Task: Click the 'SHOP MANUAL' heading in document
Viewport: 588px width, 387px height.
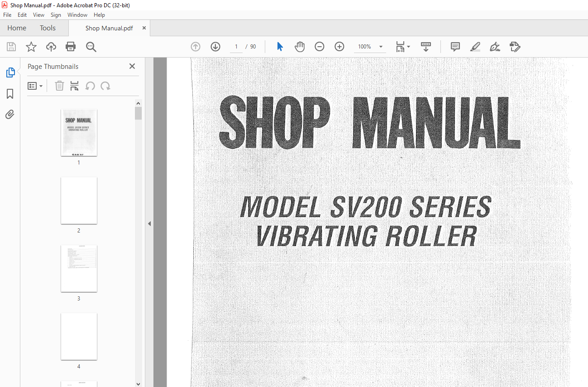Action: (x=370, y=122)
